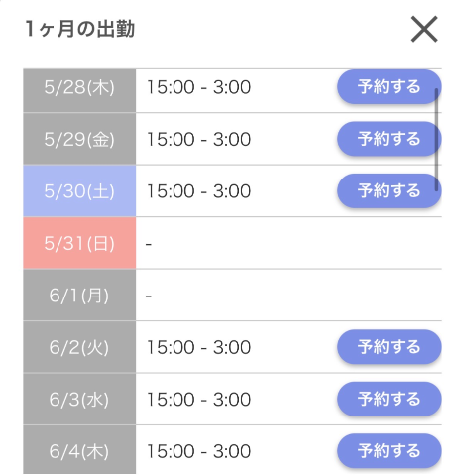Click the 1ヶ月の出勤 heading
The width and height of the screenshot is (464, 476).
coord(80,29)
